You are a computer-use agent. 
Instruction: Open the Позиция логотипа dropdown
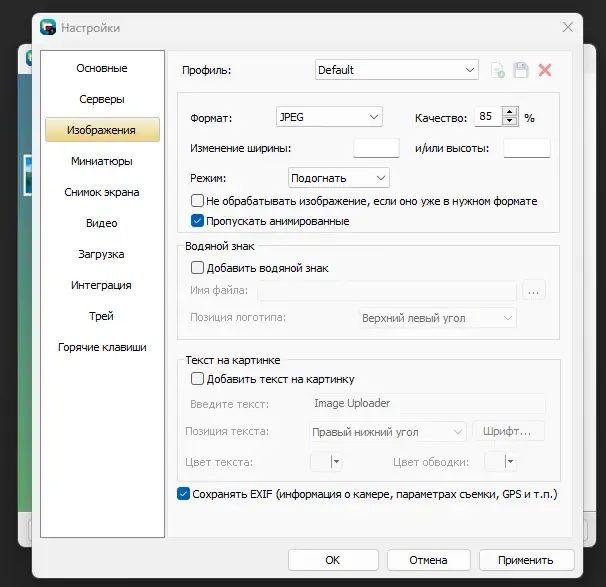pyautogui.click(x=437, y=318)
